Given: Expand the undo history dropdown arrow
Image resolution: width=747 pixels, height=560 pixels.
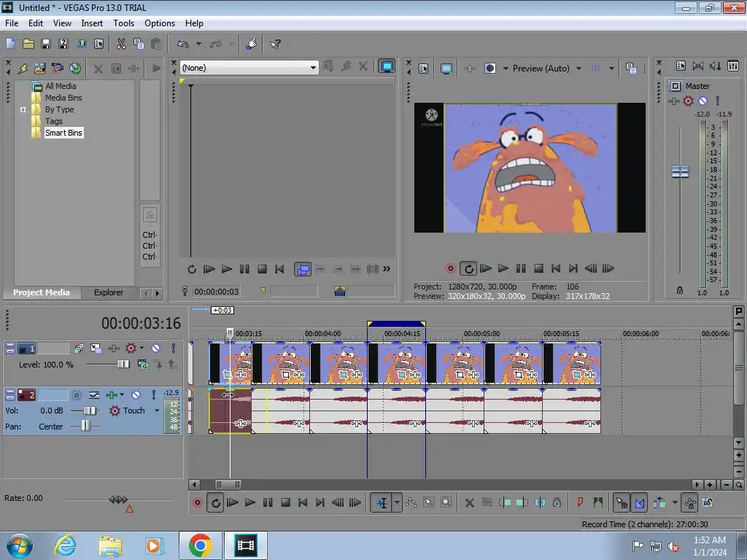Looking at the screenshot, I should pos(198,44).
